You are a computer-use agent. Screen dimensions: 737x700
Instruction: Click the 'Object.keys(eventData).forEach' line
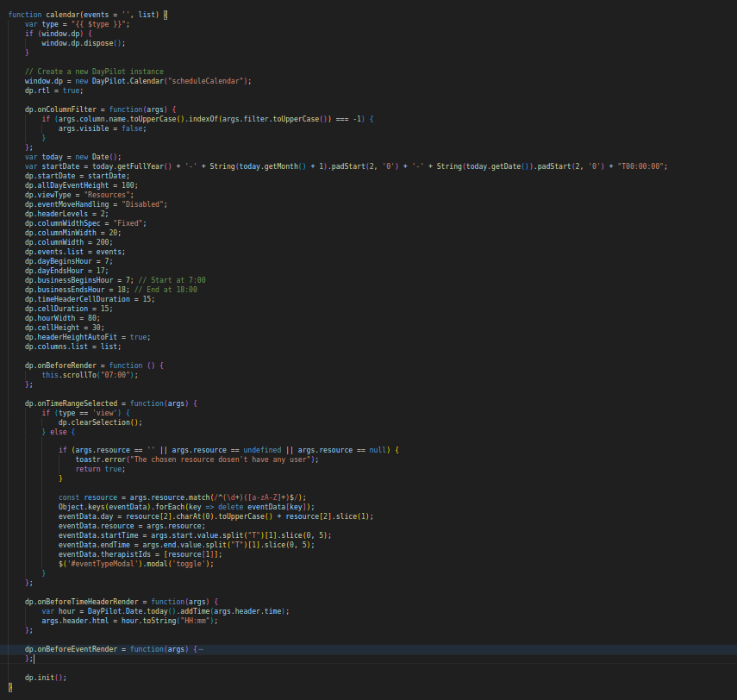pyautogui.click(x=186, y=507)
